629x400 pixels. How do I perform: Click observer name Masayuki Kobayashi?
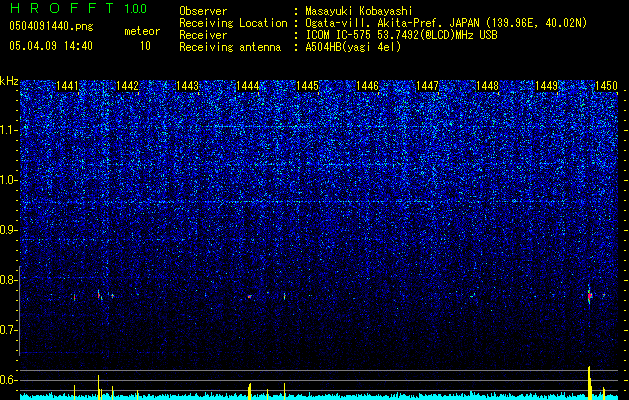coord(359,11)
